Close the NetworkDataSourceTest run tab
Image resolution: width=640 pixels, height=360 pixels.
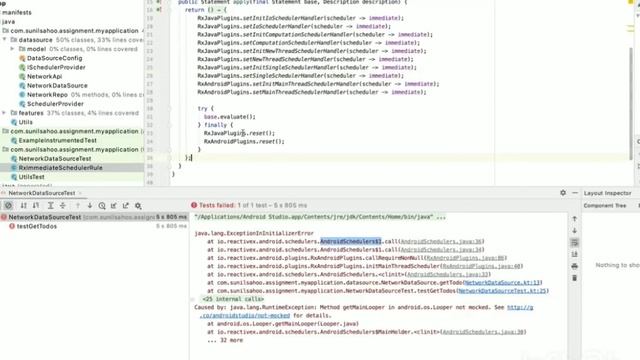tap(80, 193)
